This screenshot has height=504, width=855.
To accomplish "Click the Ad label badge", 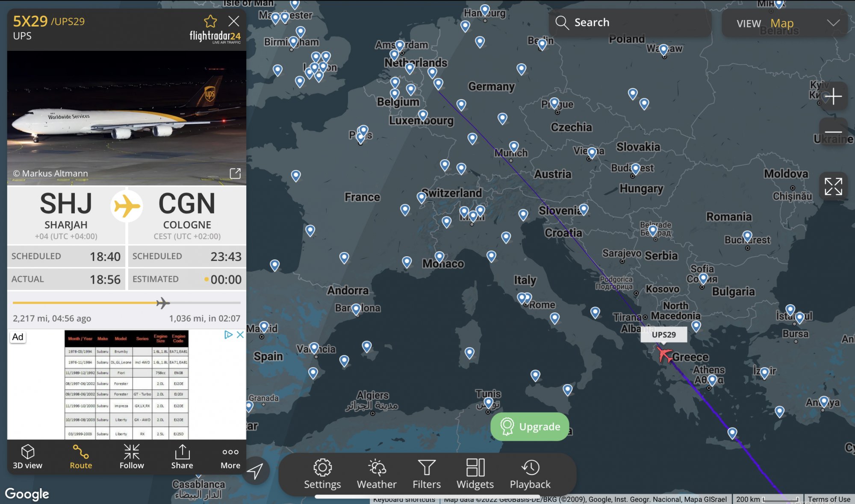I will [18, 337].
